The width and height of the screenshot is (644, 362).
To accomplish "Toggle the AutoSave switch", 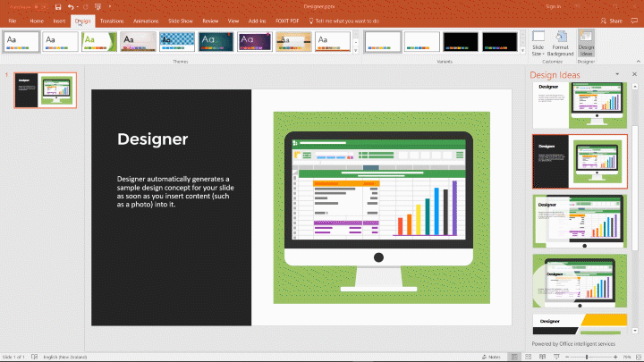I will [40, 6].
